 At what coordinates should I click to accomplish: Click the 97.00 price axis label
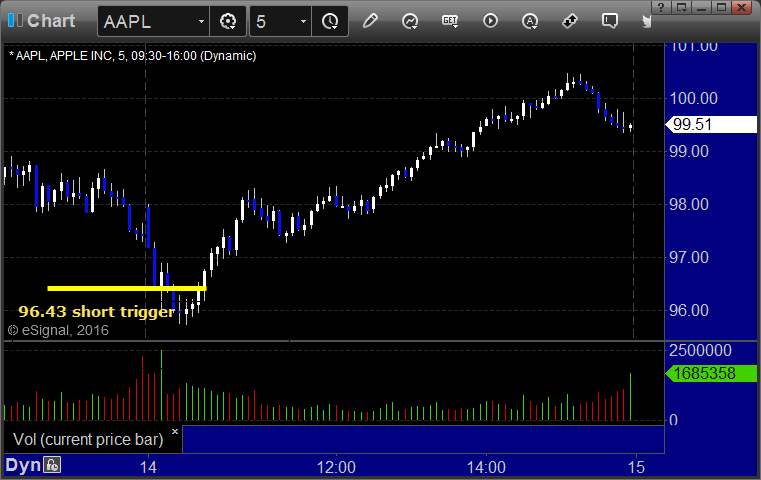[x=689, y=257]
